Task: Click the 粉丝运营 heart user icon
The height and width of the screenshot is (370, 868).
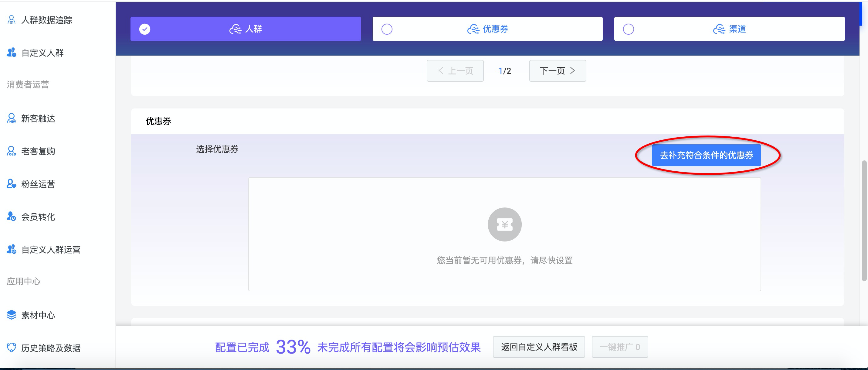Action: (x=12, y=184)
